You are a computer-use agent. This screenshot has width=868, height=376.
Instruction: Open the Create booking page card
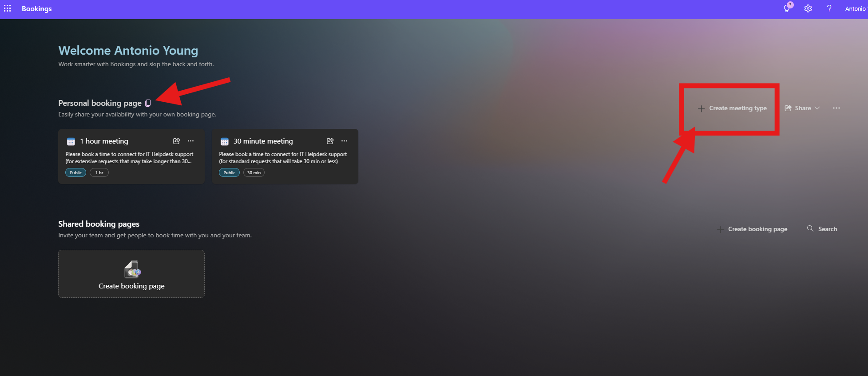point(131,274)
